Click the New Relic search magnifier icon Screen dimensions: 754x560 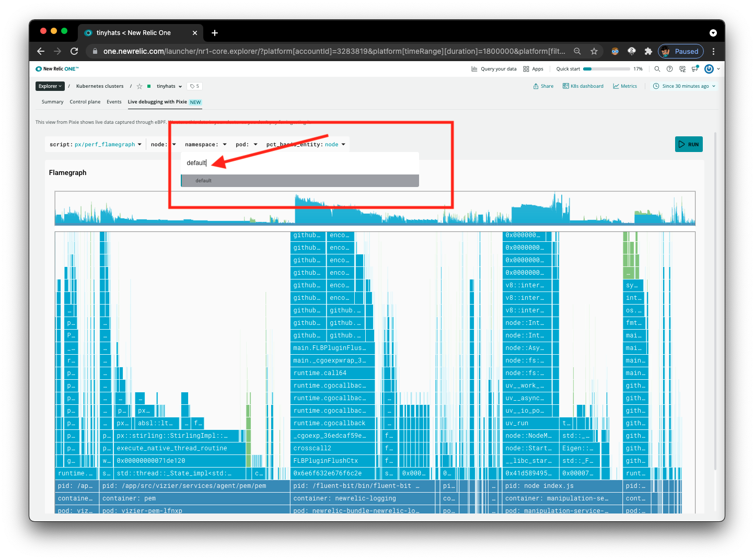[x=657, y=69]
